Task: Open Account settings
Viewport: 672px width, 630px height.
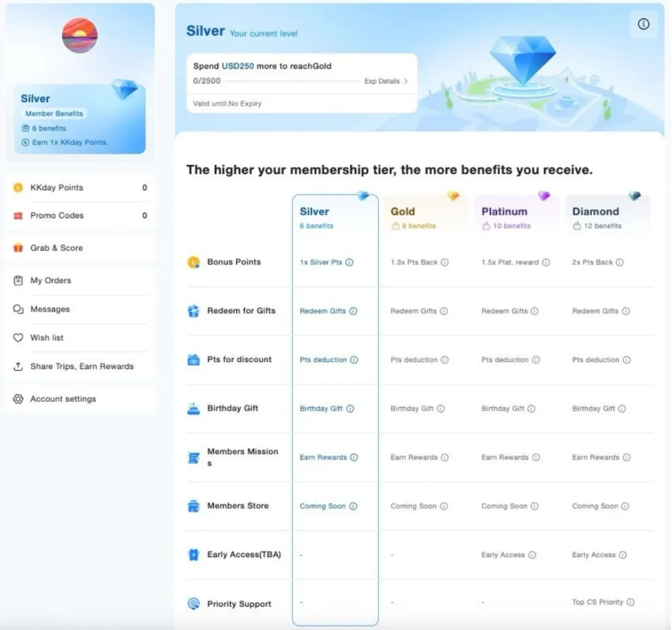Action: [79, 399]
